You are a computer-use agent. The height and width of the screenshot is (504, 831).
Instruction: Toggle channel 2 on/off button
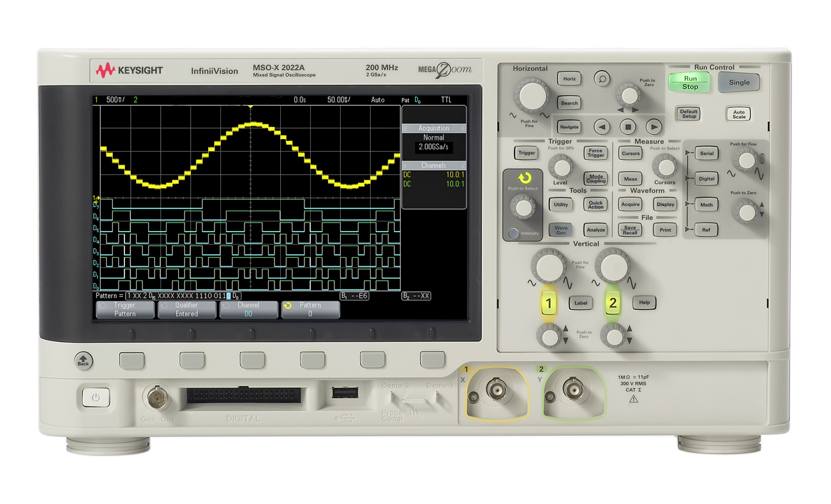(613, 303)
